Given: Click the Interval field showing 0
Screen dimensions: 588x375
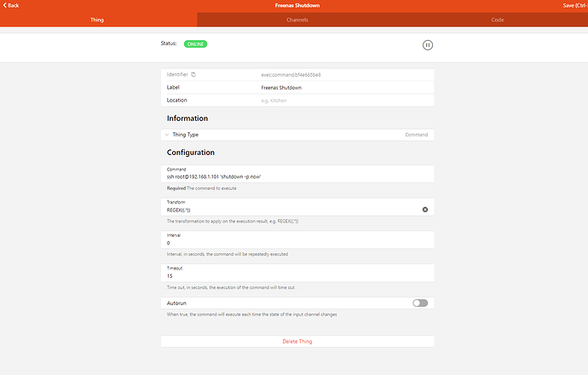Looking at the screenshot, I should point(297,239).
